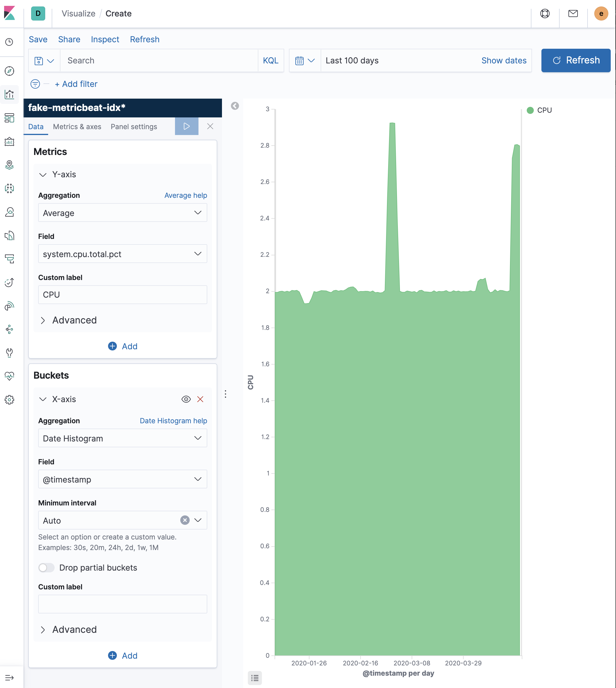Screen dimensions: 616x688
Task: Open the Y-axis Aggregation Average dropdown
Action: pyautogui.click(x=122, y=213)
